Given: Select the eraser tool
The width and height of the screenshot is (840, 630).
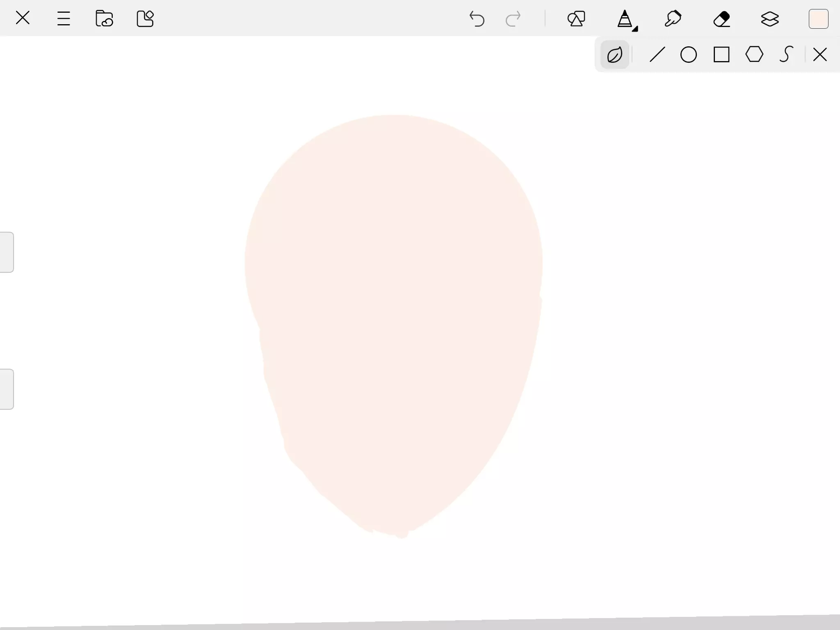Looking at the screenshot, I should point(721,19).
